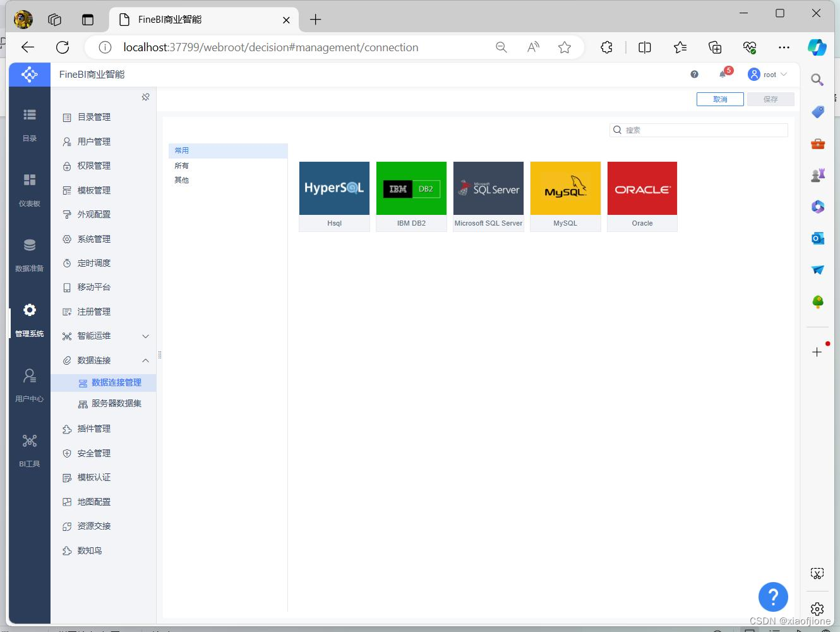Unpin the management menu panel
The height and width of the screenshot is (632, 840).
(x=146, y=97)
